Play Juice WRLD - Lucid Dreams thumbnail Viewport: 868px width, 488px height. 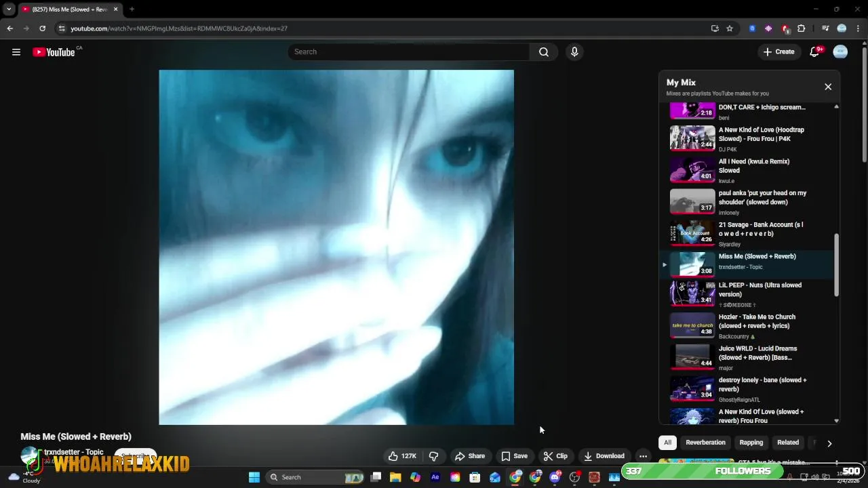(x=692, y=356)
